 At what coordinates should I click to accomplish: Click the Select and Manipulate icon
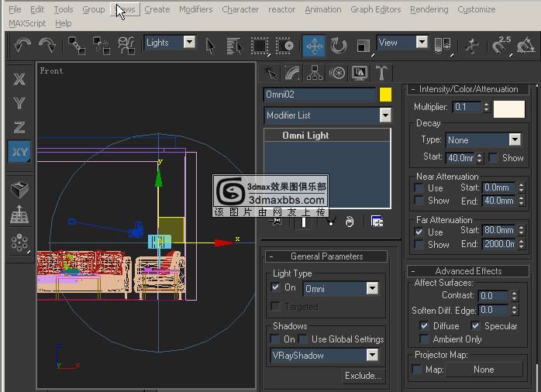pyautogui.click(x=472, y=46)
